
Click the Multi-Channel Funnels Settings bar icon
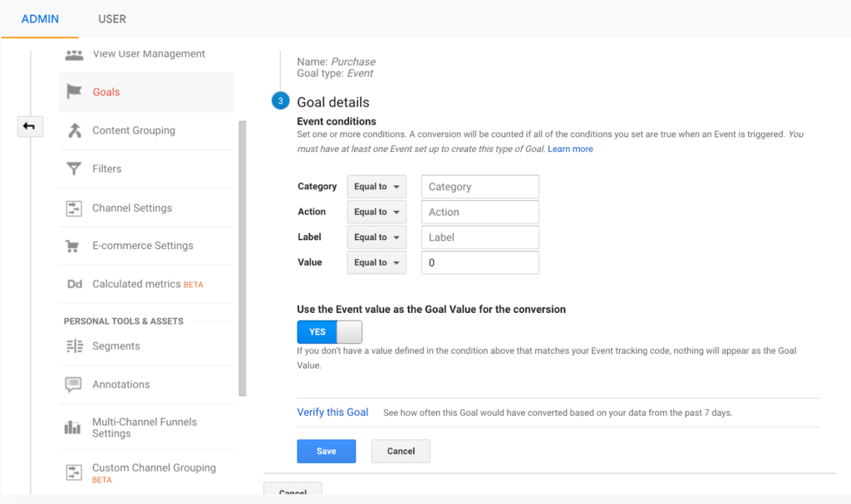point(75,427)
